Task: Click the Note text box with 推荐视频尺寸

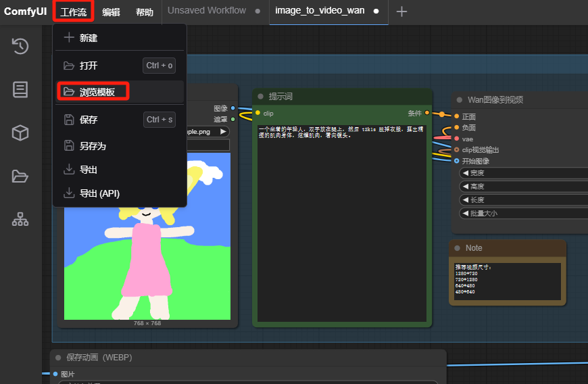Action: 508,281
